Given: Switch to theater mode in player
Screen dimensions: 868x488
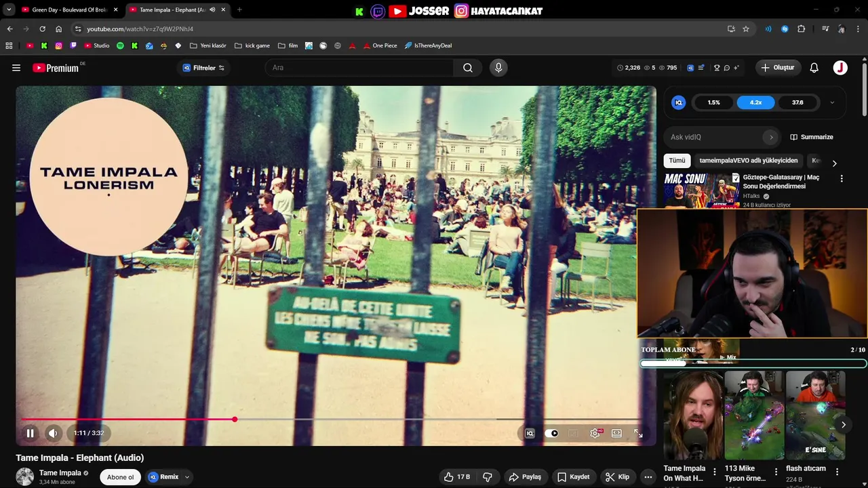Looking at the screenshot, I should 616,434.
